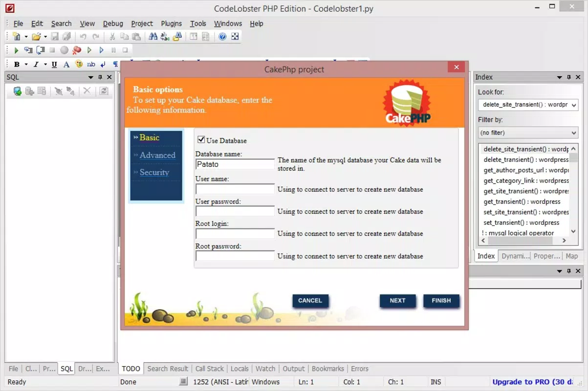
Task: Open the Index panel menu arrow
Action: [x=560, y=77]
